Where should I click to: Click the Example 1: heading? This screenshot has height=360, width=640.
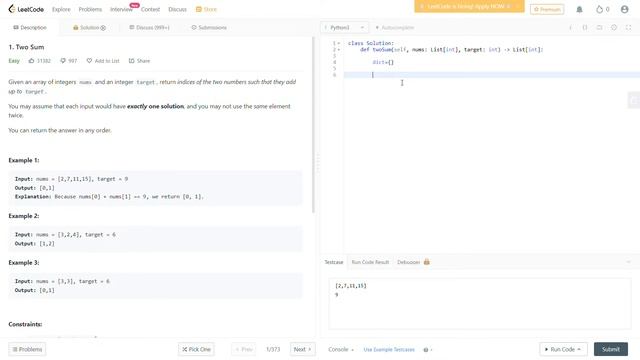pos(24,160)
